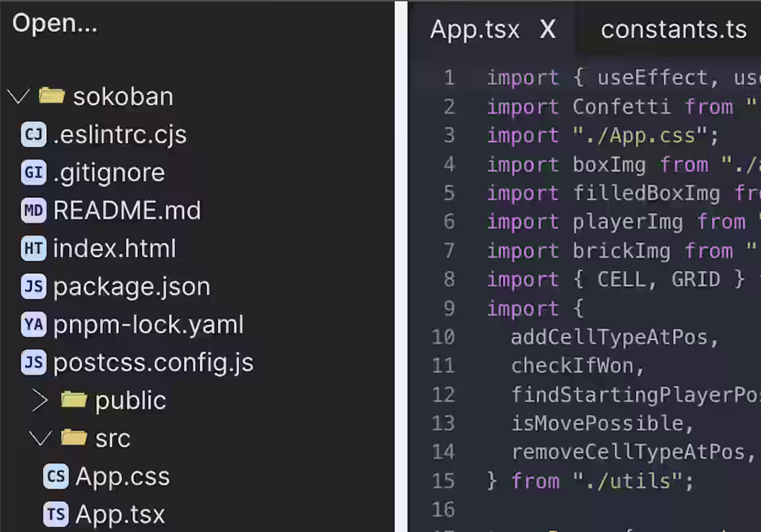Click the MD icon beside README.md

pyautogui.click(x=33, y=210)
